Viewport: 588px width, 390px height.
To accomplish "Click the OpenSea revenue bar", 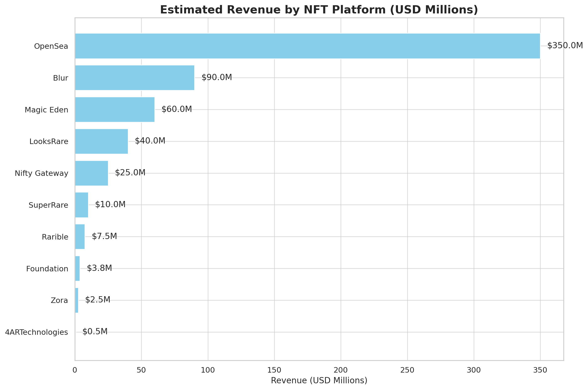I will point(307,46).
